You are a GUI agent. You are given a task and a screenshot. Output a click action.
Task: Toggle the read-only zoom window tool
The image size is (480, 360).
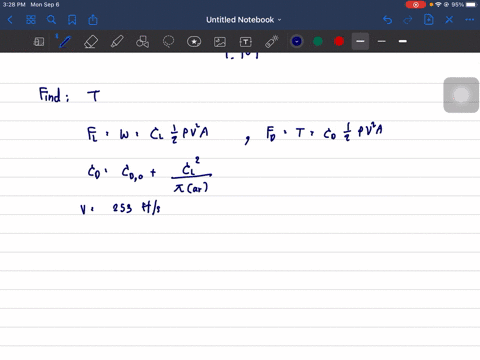pos(39,42)
